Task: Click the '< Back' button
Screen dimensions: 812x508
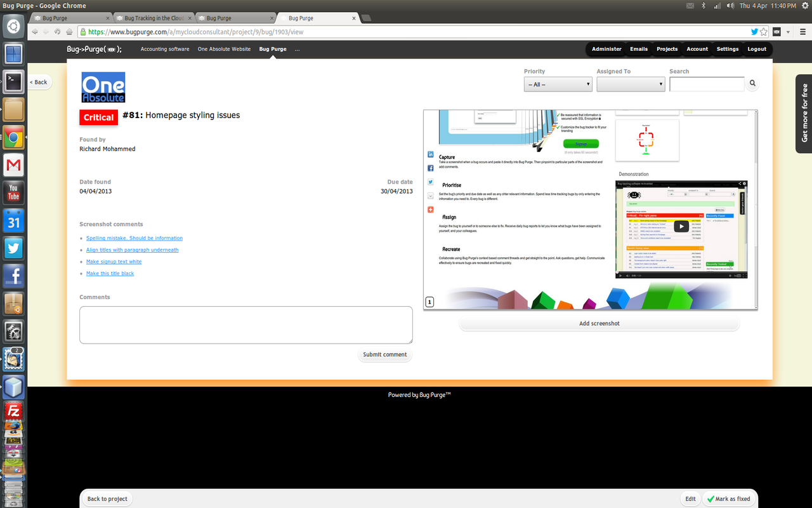Action: click(39, 82)
